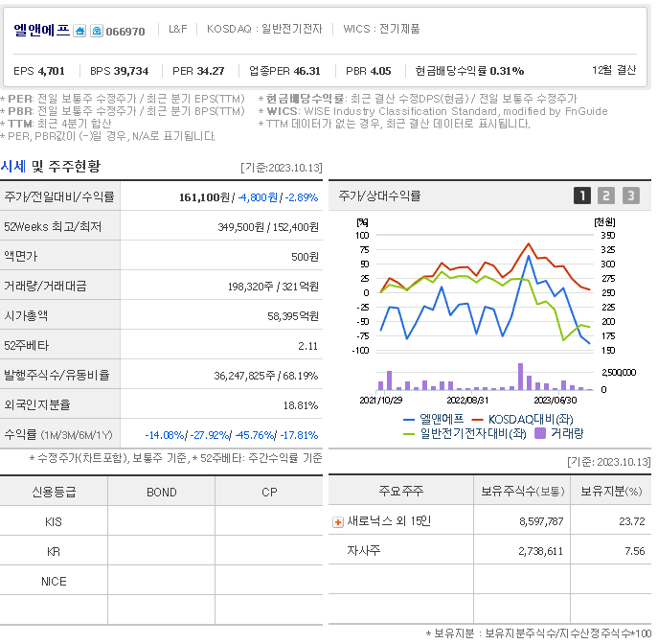Click the 시가총액 58,395억원 value

point(292,316)
